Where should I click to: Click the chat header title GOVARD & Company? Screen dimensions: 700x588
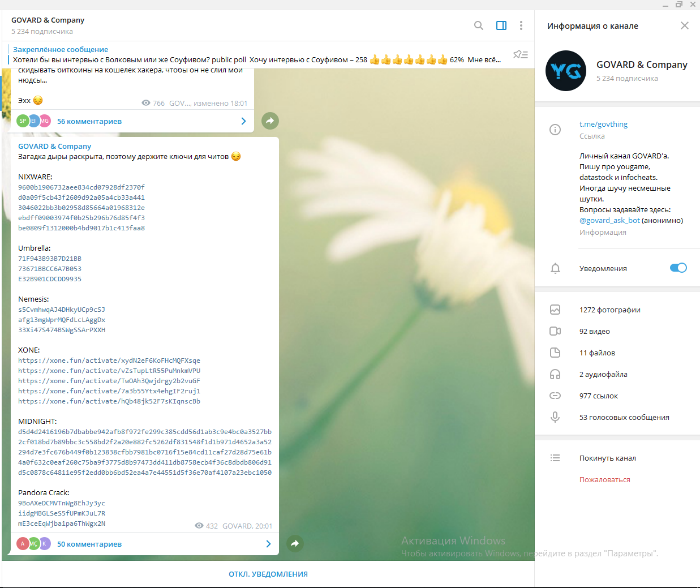[48, 20]
